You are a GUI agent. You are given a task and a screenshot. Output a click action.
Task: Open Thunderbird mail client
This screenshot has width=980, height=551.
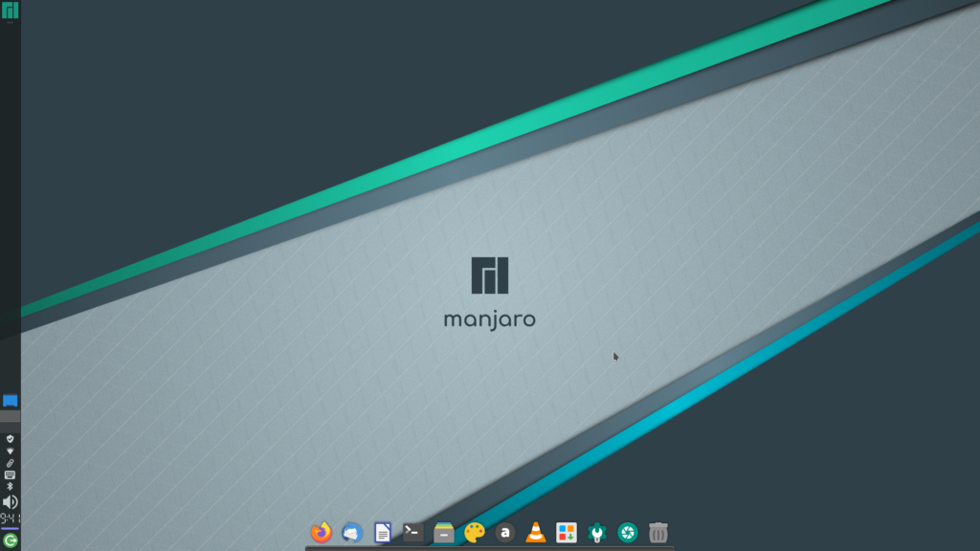point(350,533)
